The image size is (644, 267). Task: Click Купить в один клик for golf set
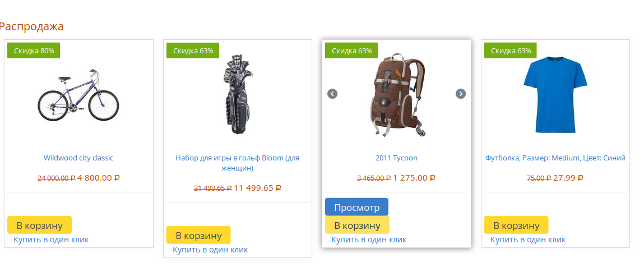pos(210,250)
